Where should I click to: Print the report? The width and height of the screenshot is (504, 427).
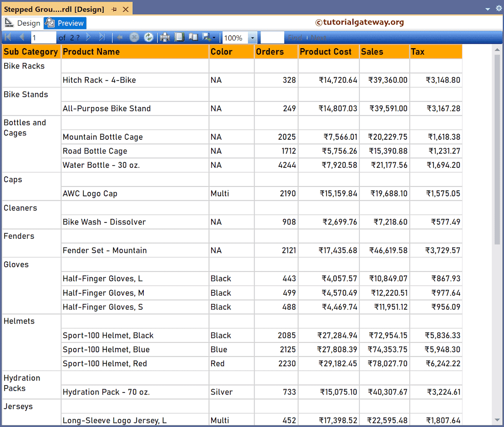[164, 37]
